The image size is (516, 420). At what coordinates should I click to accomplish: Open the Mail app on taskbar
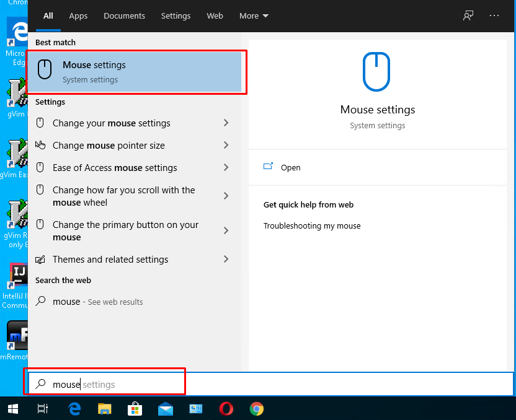(x=165, y=409)
